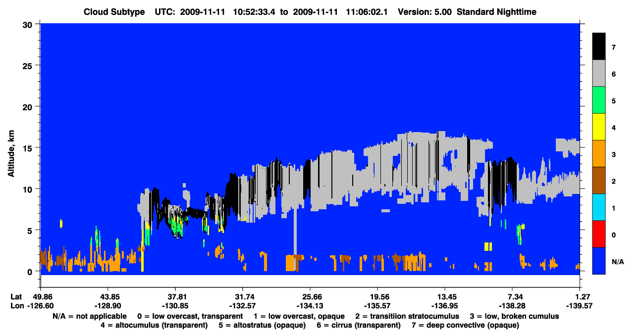Image resolution: width=644 pixels, height=330 pixels.
Task: Click the 'Lon' row label
Action: coord(16,306)
